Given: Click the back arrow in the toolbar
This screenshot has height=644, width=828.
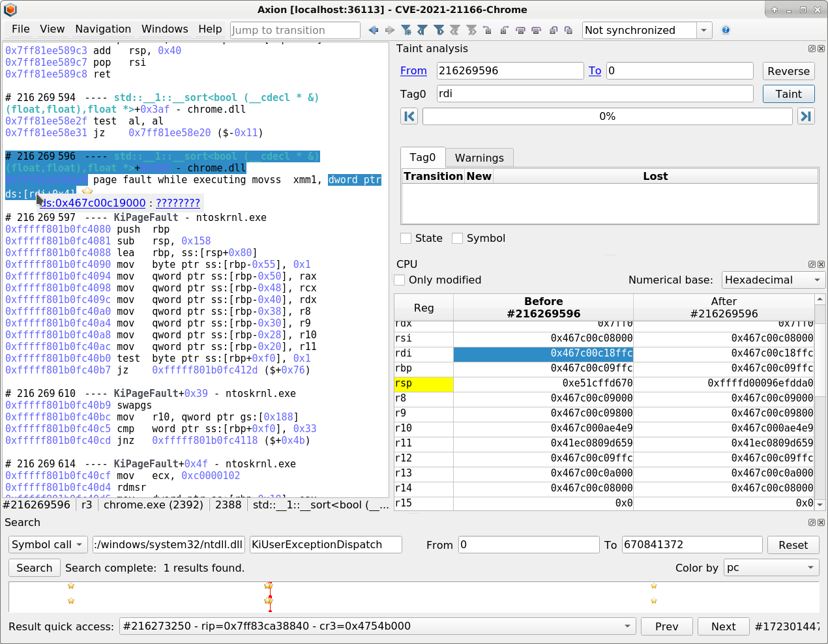Looking at the screenshot, I should (373, 30).
